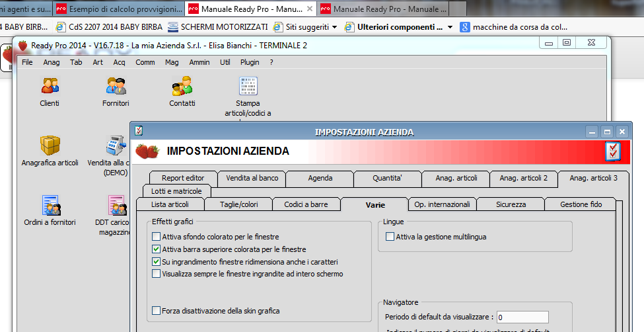Open the Art menu
644x332 pixels.
(x=98, y=62)
